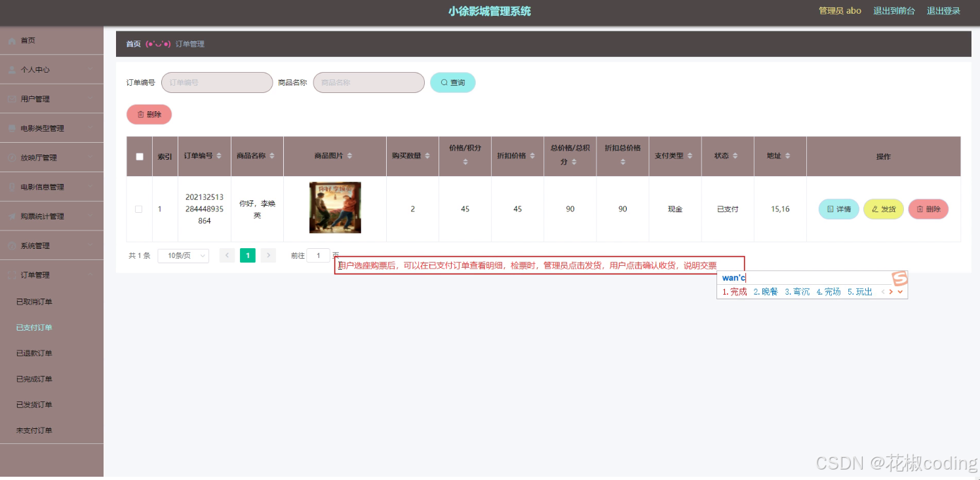This screenshot has width=980, height=480.
Task: Click the Sogou input method logo icon
Action: pos(899,278)
